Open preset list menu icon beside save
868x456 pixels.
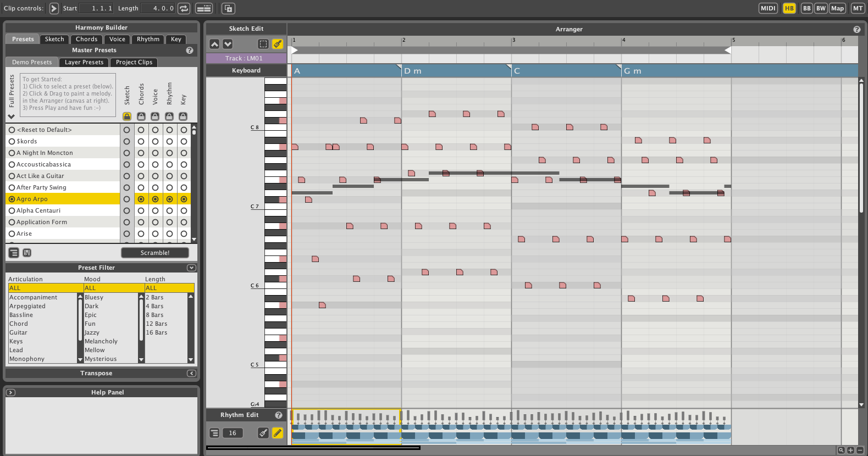click(x=14, y=253)
